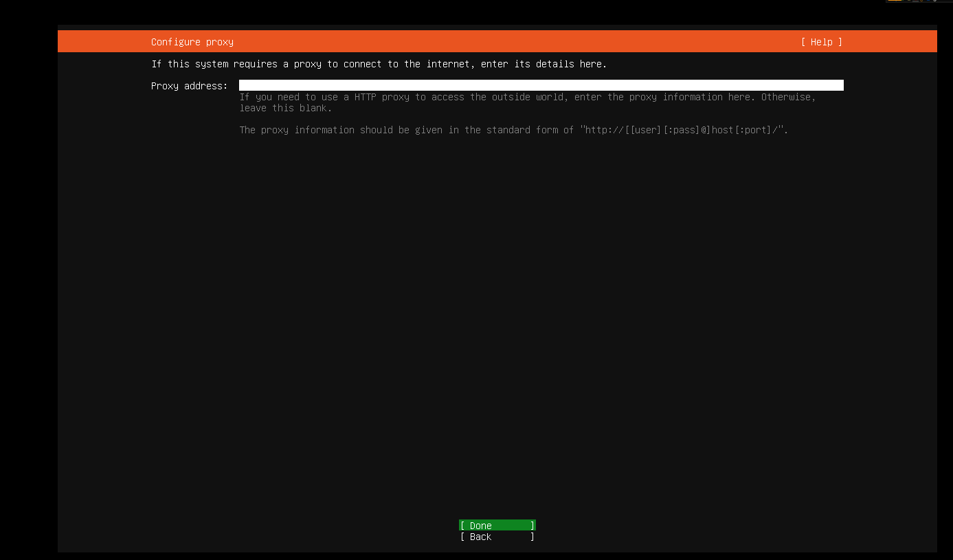Click the orange ring icon near the top corner
953x560 pixels.
pyautogui.click(x=921, y=2)
